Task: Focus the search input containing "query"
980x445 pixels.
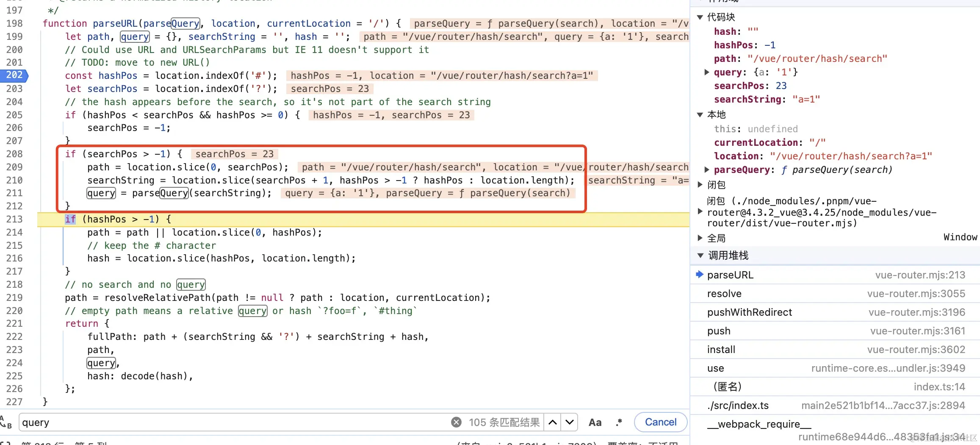Action: [x=233, y=422]
